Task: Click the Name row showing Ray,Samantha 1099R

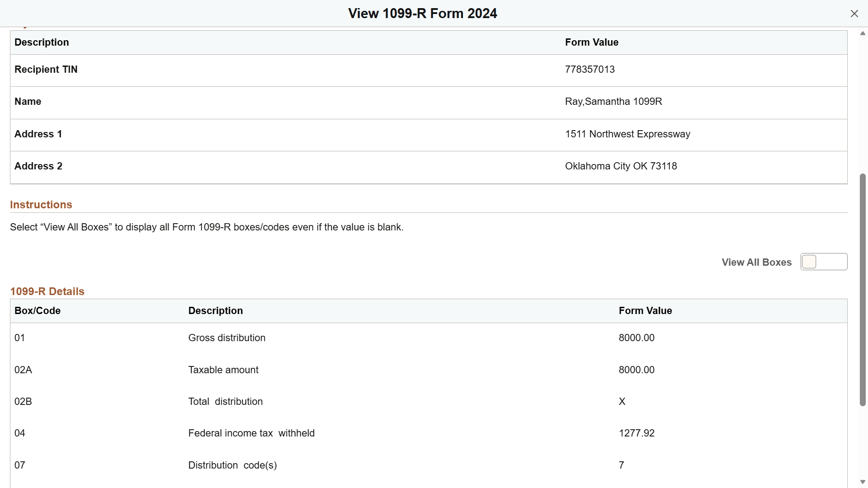Action: pyautogui.click(x=613, y=101)
